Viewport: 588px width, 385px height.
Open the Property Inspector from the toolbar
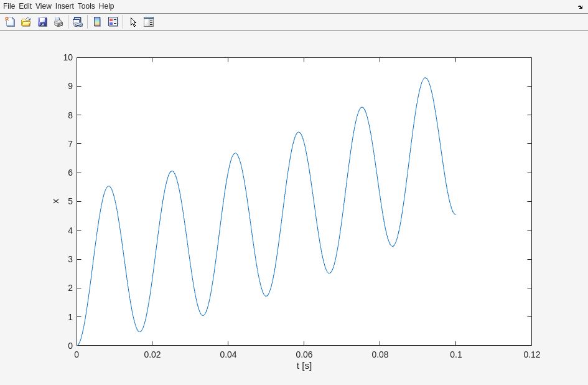point(149,22)
